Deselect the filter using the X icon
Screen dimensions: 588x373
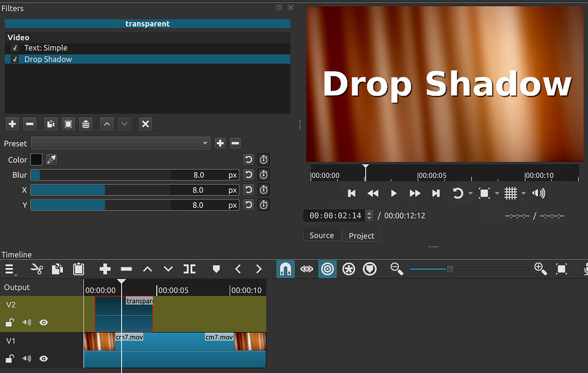tap(145, 123)
